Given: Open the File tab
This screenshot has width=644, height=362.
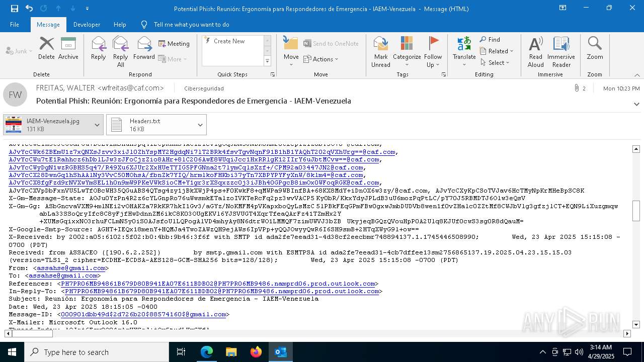Looking at the screenshot, I should click(x=15, y=25).
